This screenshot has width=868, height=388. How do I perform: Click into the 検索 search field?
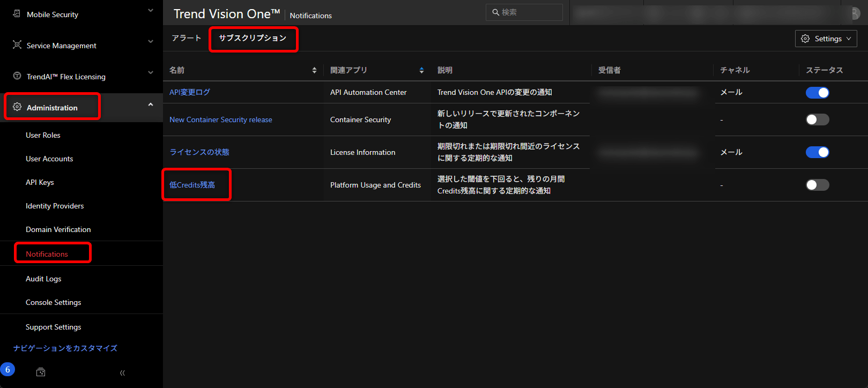click(524, 12)
